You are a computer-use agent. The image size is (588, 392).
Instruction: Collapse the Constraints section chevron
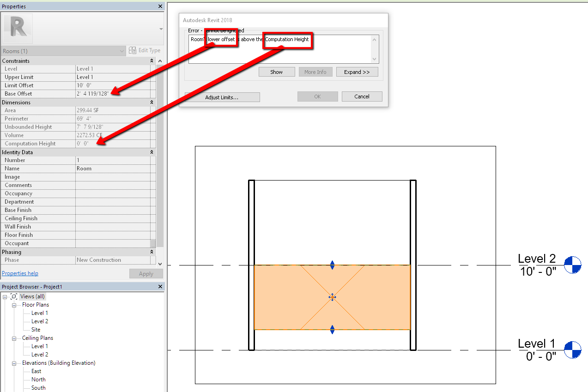152,60
